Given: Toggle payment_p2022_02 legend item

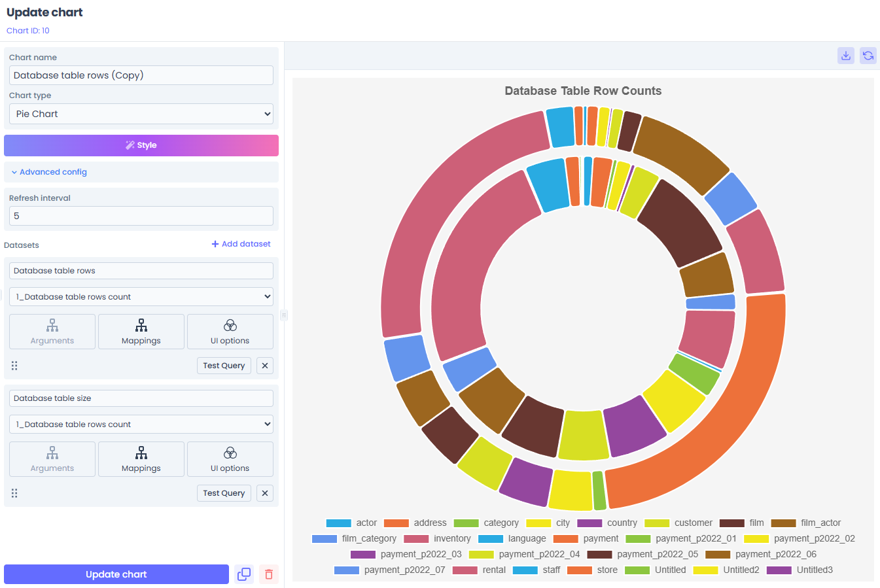Looking at the screenshot, I should [799, 538].
